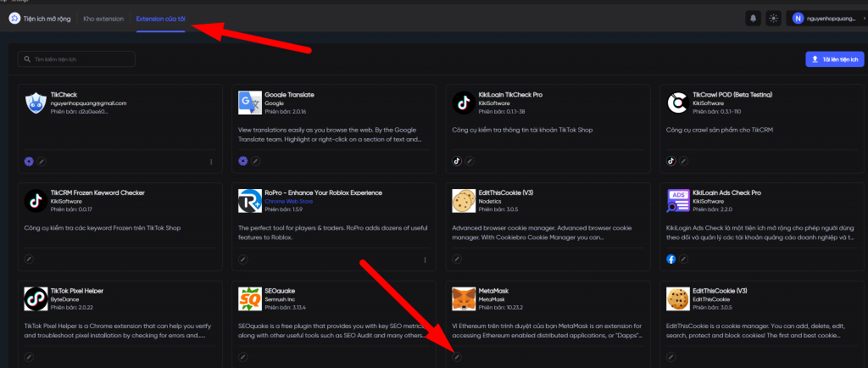This screenshot has width=868, height=368.
Task: Open the Kho extension tab
Action: coord(103,19)
